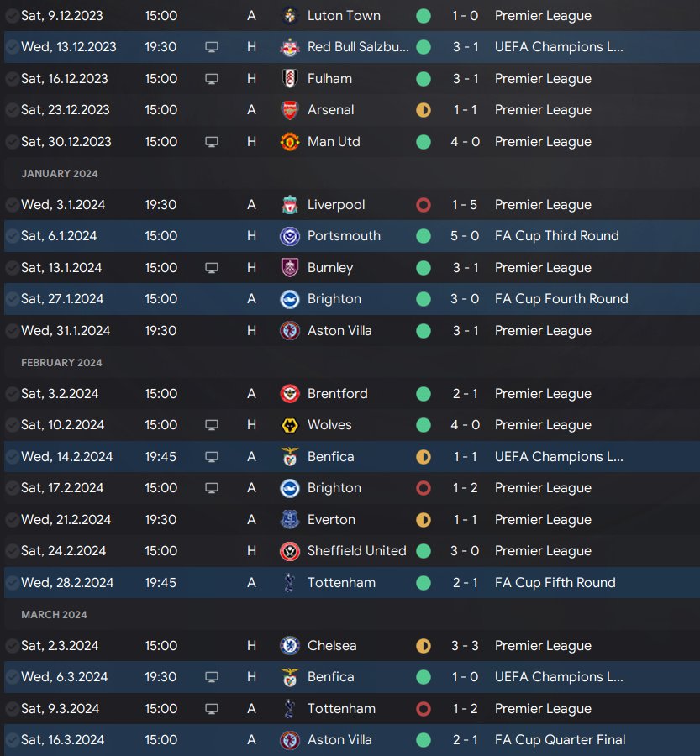Screen dimensions: 700x756
Task: Open the Portsmouth team link
Action: tap(344, 236)
